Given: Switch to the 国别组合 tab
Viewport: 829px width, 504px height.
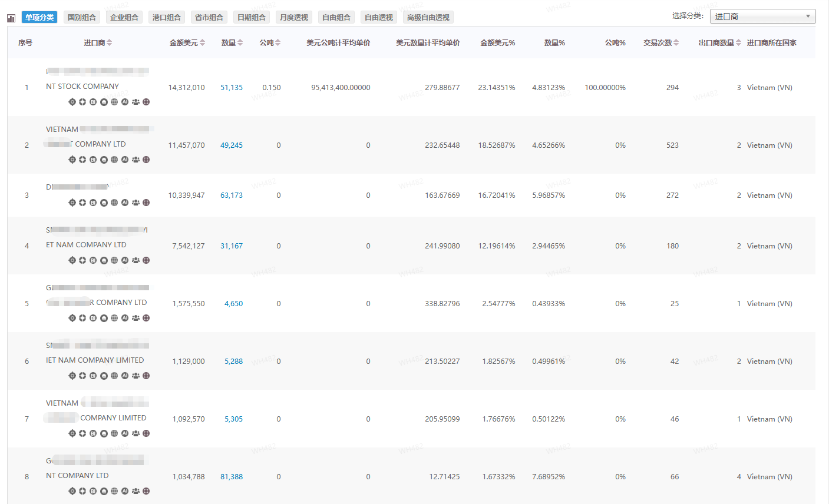Looking at the screenshot, I should pos(81,18).
